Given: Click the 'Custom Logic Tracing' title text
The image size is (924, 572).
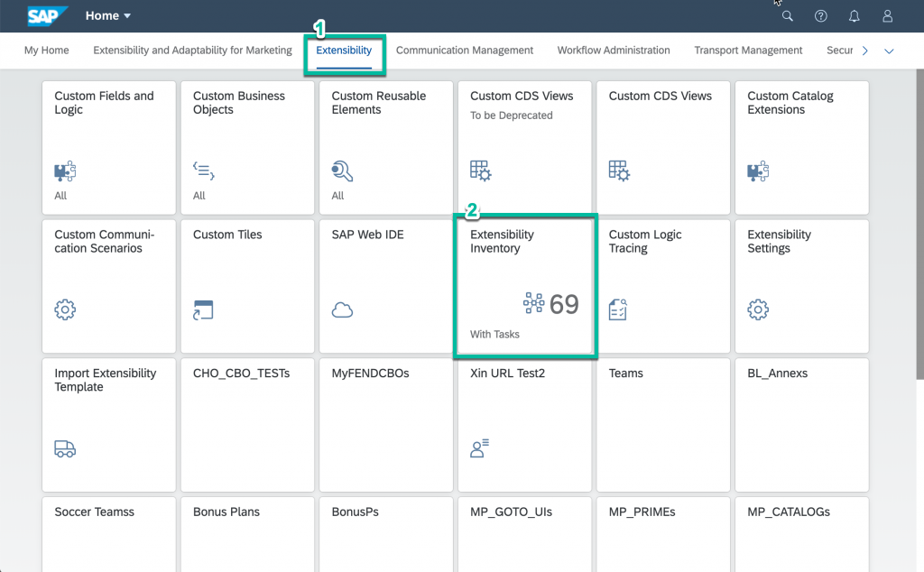Looking at the screenshot, I should coord(645,242).
